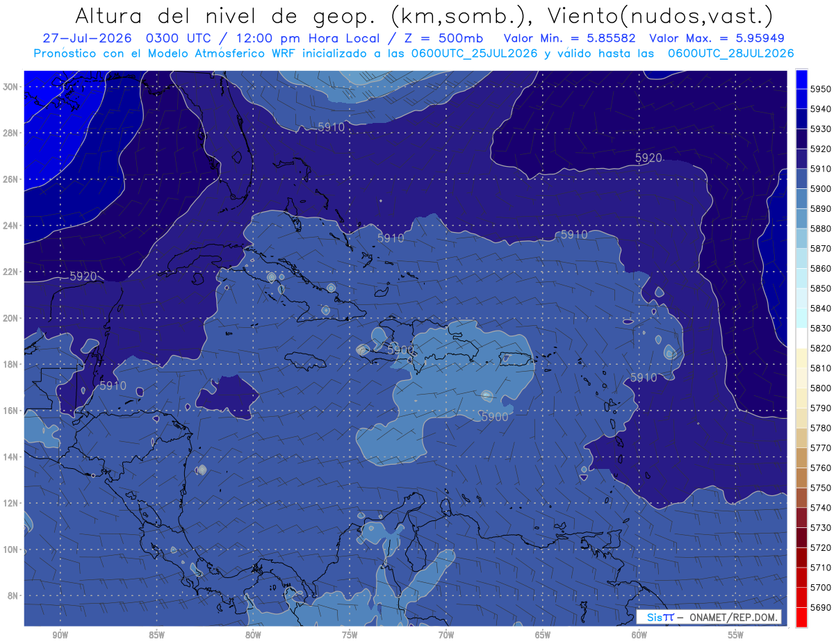
Task: Click the 60W longitude tick label
Action: pos(639,635)
